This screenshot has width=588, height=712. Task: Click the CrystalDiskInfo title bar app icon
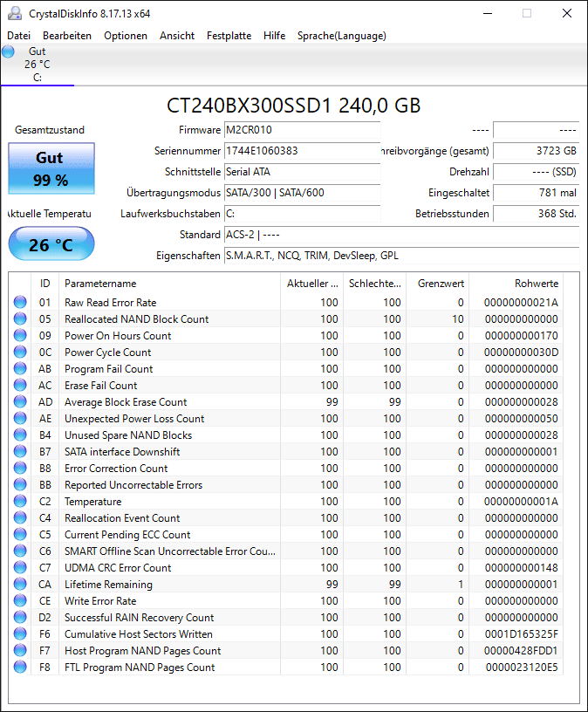click(15, 14)
